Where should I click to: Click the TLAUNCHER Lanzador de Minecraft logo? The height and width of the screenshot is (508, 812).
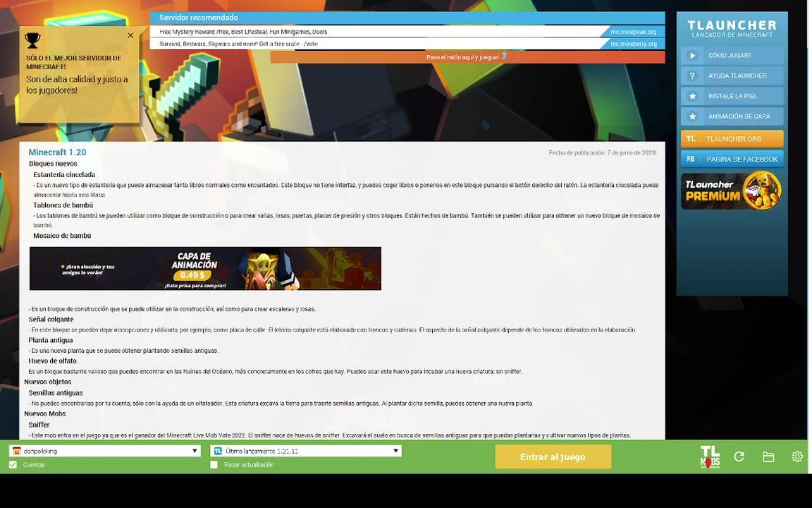[732, 28]
